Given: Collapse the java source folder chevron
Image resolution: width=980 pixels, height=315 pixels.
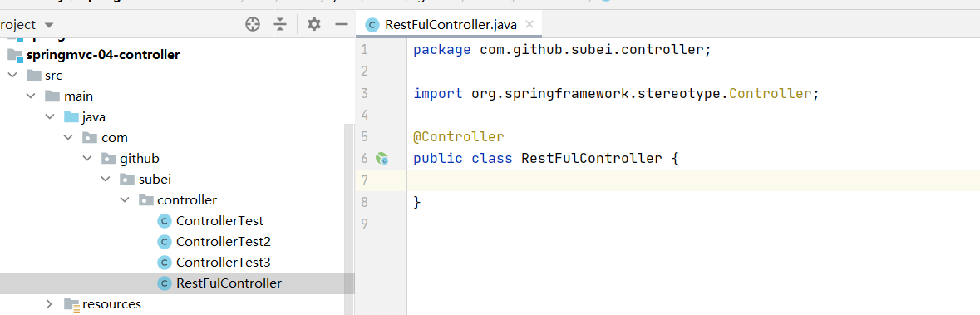Looking at the screenshot, I should pos(49,117).
